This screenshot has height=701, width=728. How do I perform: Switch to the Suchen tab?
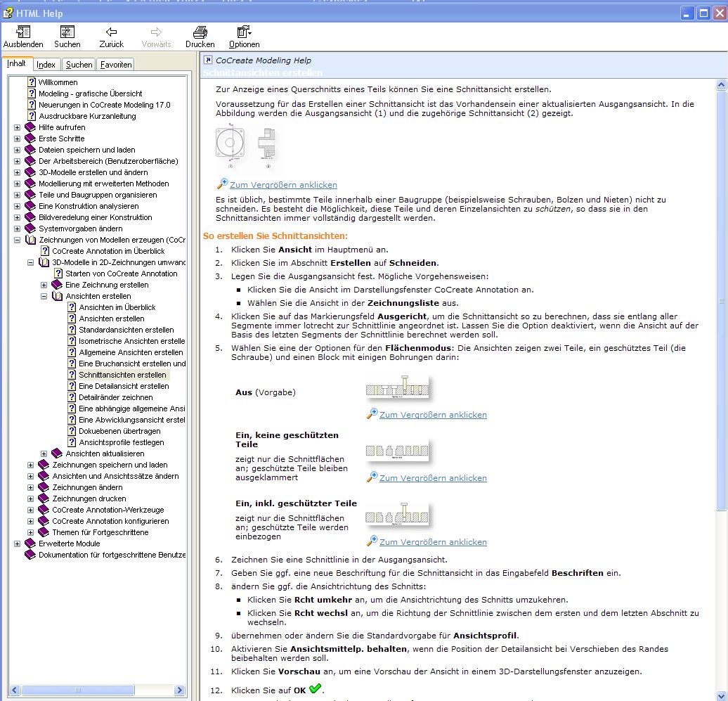[79, 65]
